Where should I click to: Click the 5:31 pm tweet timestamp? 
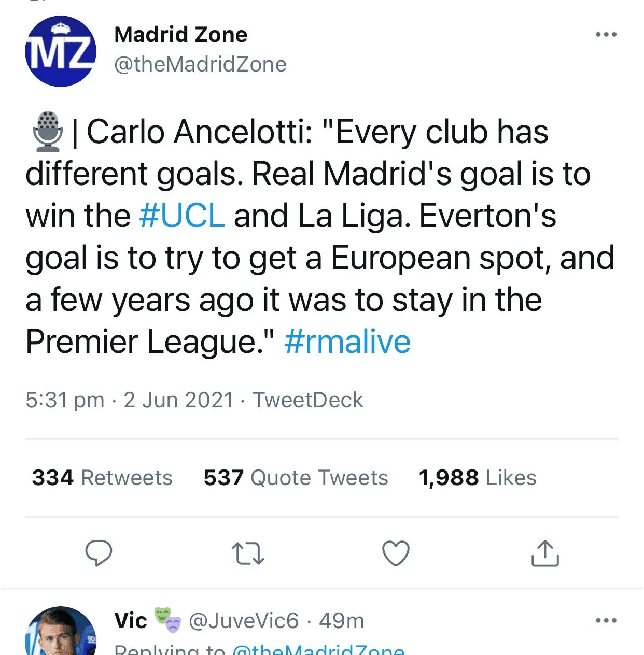[65, 400]
